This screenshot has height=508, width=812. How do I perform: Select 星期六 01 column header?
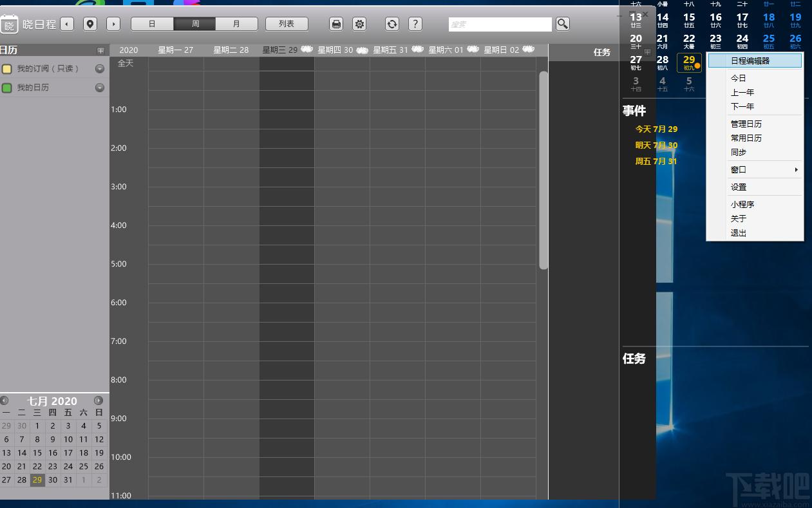click(453, 50)
